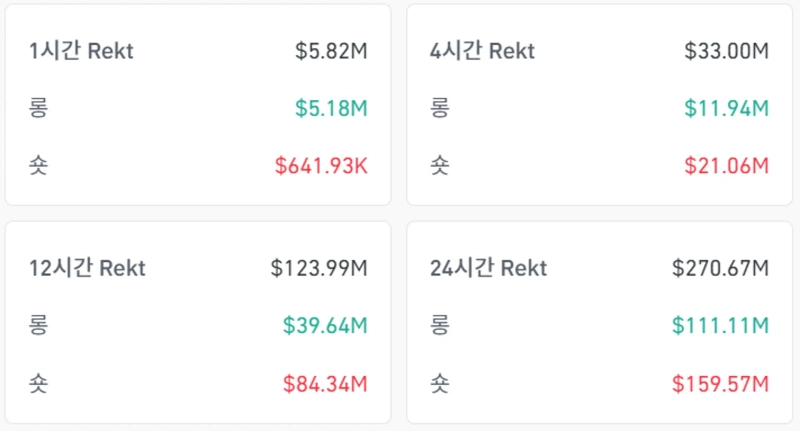Click the green $39.64M long value
Screen dimensions: 800x431
(x=325, y=325)
